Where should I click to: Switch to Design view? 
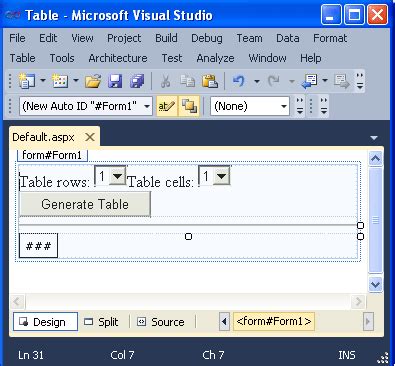[45, 322]
